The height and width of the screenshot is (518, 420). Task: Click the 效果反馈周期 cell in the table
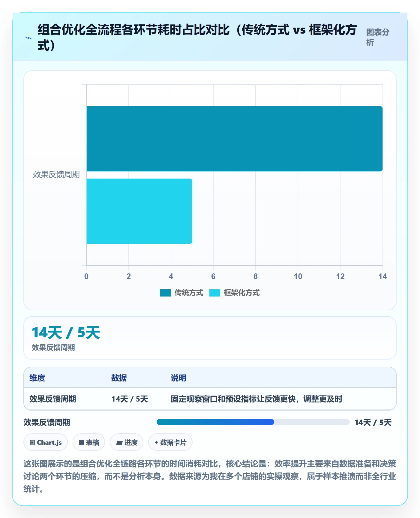53,399
